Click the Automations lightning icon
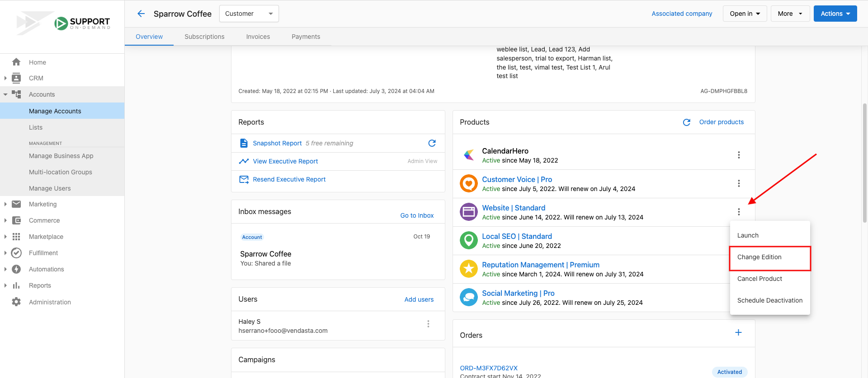868x378 pixels. pos(16,269)
